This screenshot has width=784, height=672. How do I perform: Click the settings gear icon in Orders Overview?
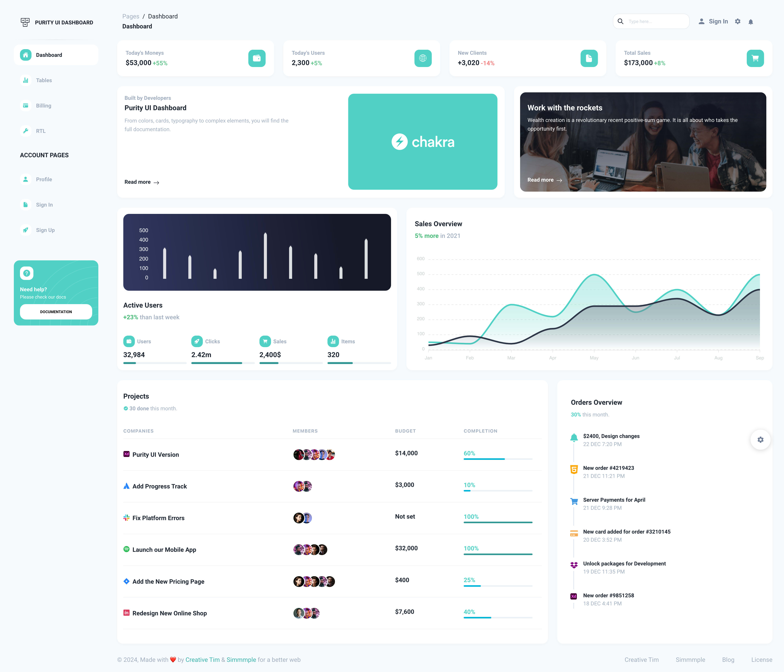pos(761,439)
